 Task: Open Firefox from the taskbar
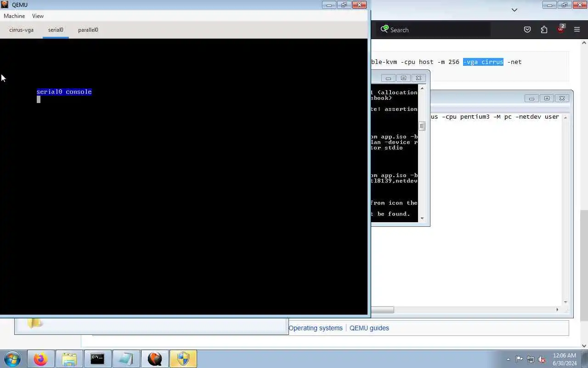(40, 359)
